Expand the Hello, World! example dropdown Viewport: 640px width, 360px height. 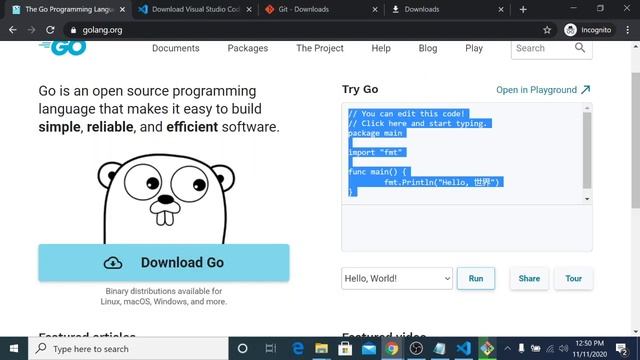click(x=397, y=278)
